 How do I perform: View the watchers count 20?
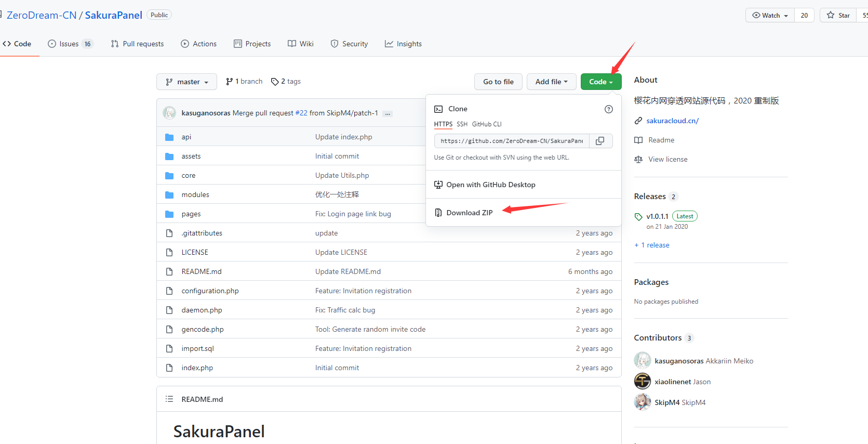(x=804, y=15)
